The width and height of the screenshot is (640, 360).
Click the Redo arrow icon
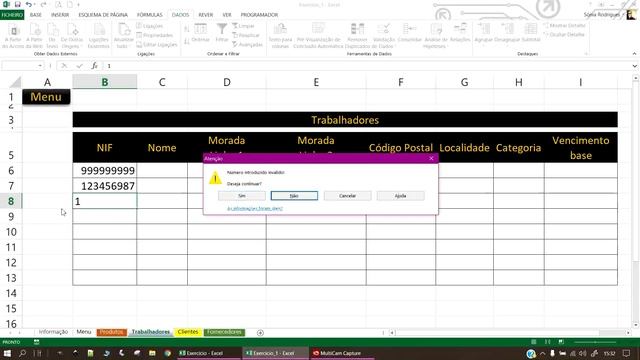pyautogui.click(x=43, y=4)
